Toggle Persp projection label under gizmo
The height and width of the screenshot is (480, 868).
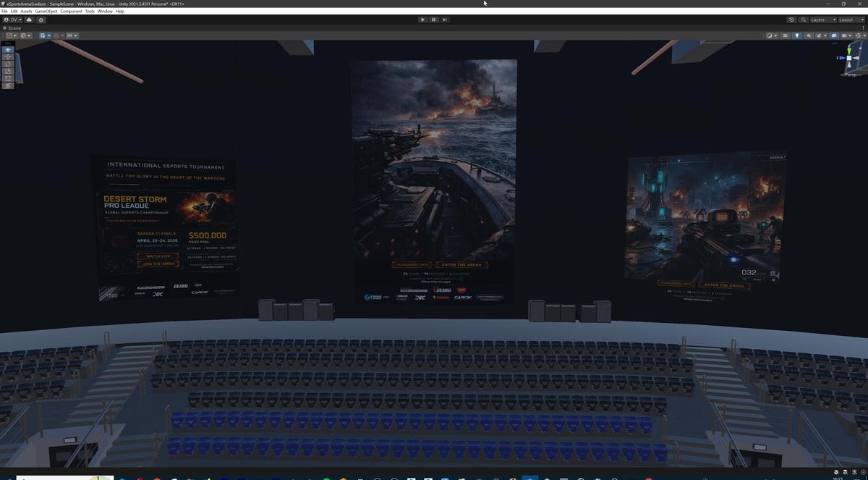pos(851,75)
